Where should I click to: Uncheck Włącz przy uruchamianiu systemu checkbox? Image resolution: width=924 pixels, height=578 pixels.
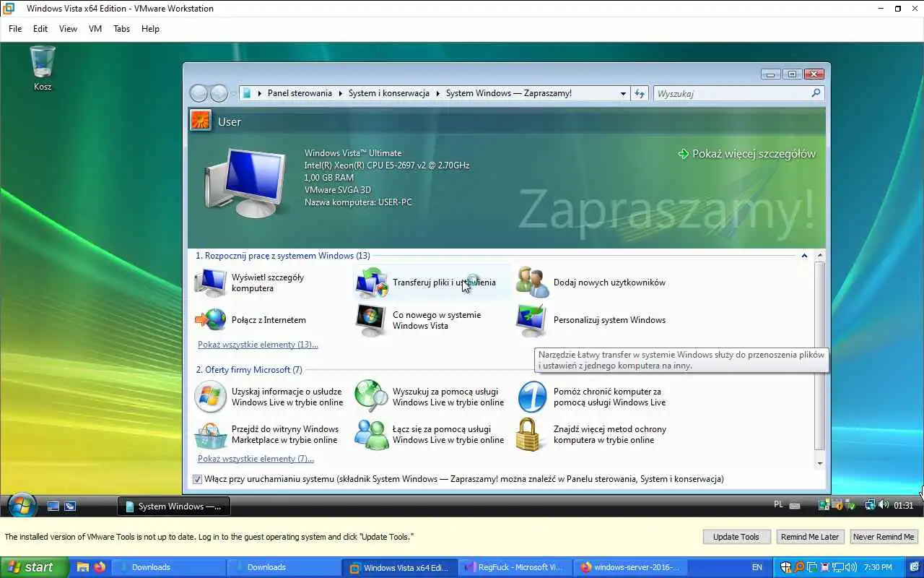pyautogui.click(x=197, y=479)
